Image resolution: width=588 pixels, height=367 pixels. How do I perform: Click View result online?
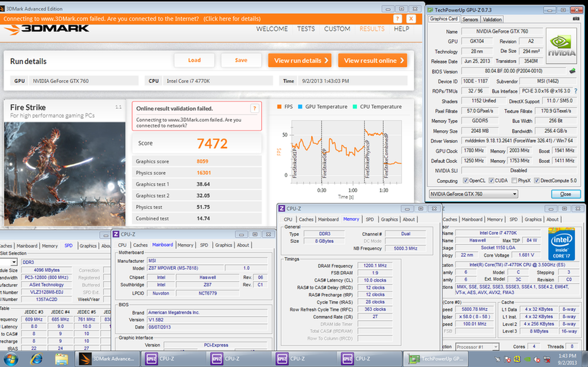[x=373, y=61]
